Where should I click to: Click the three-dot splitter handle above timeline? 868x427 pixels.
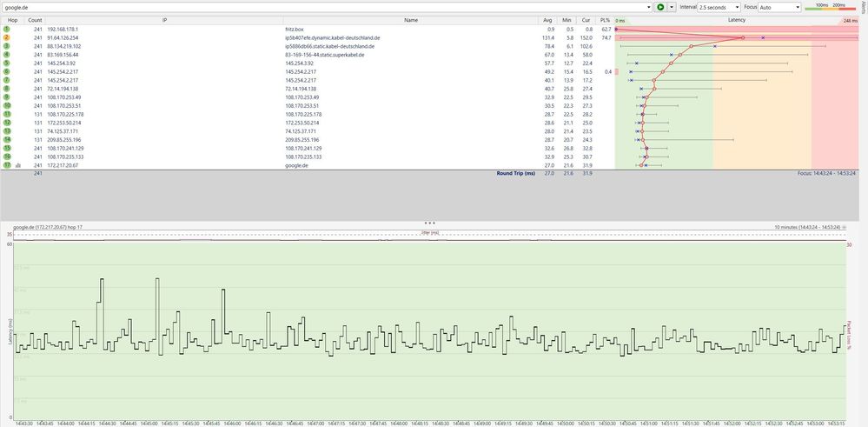pyautogui.click(x=429, y=222)
